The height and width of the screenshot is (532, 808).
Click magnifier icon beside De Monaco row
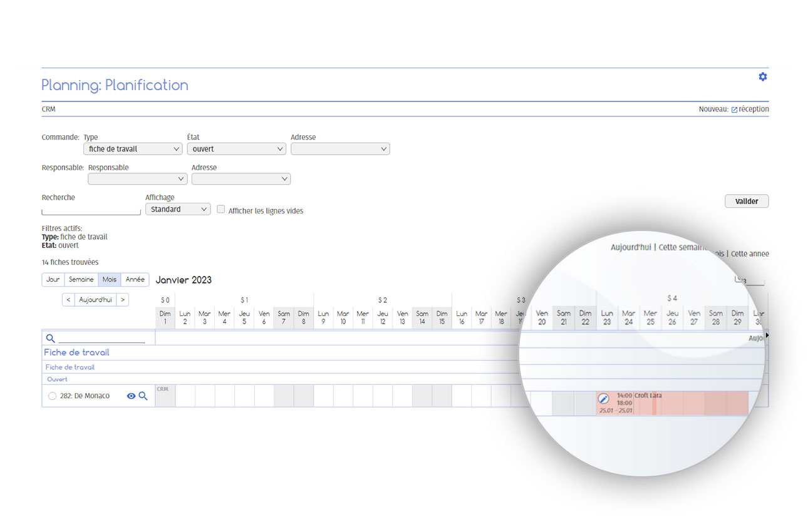click(x=143, y=396)
